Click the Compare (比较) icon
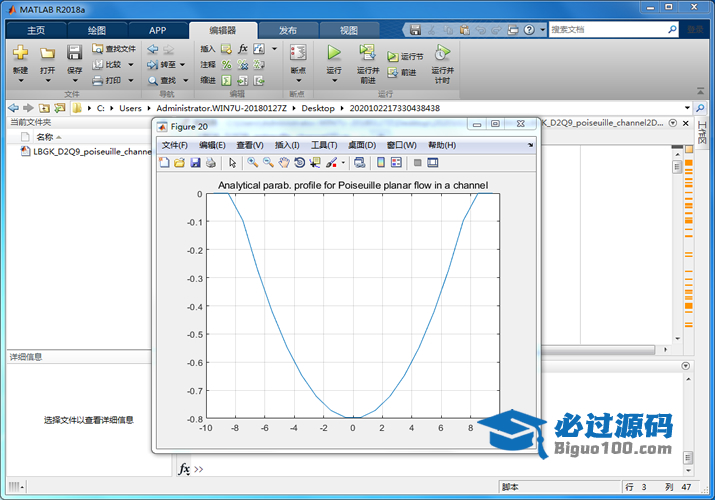 (x=97, y=65)
